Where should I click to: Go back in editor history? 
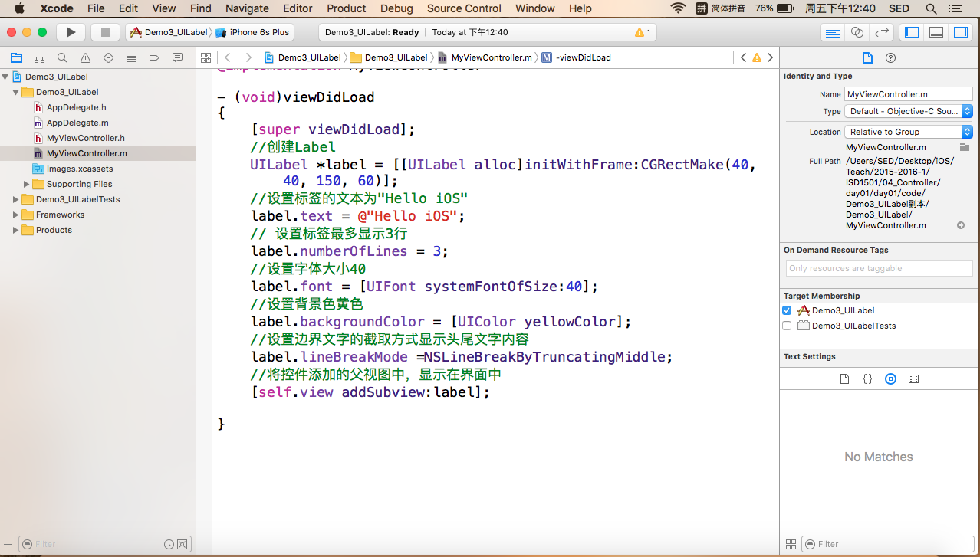point(228,57)
